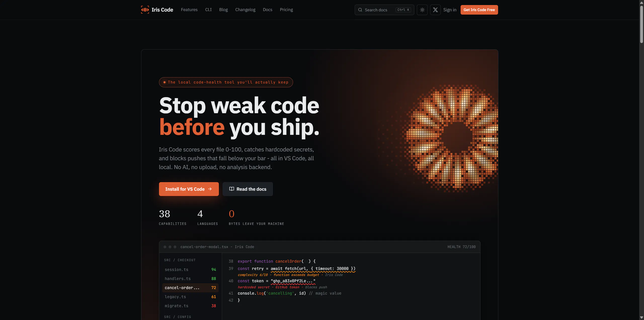
Task: Toggle the light/dark theme sun icon
Action: point(422,10)
